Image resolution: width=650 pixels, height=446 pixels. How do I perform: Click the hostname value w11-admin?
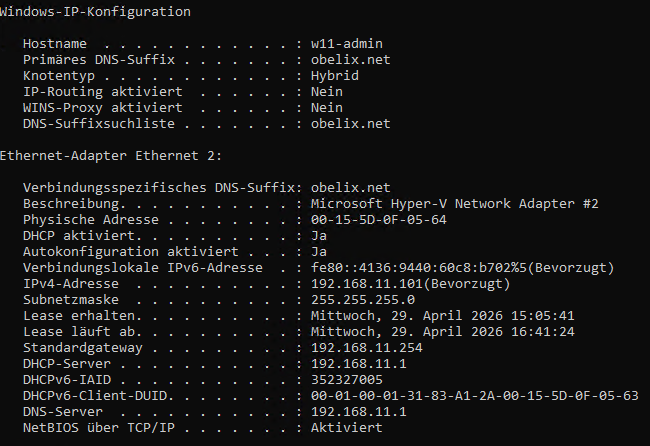click(x=347, y=44)
